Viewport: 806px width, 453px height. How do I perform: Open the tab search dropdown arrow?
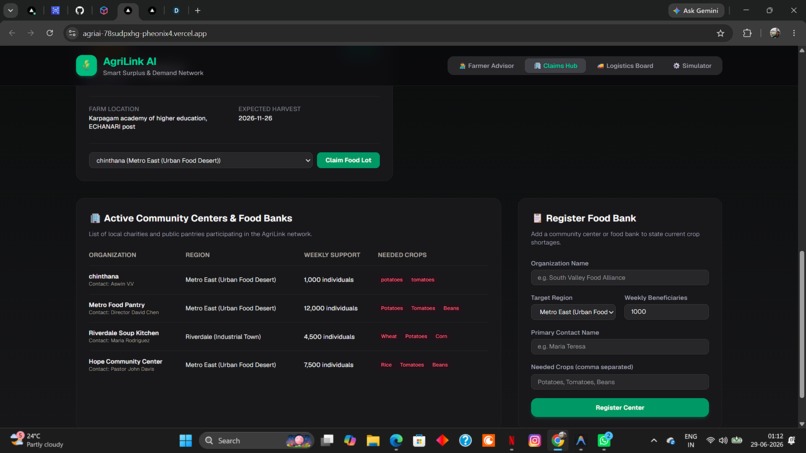coord(10,11)
